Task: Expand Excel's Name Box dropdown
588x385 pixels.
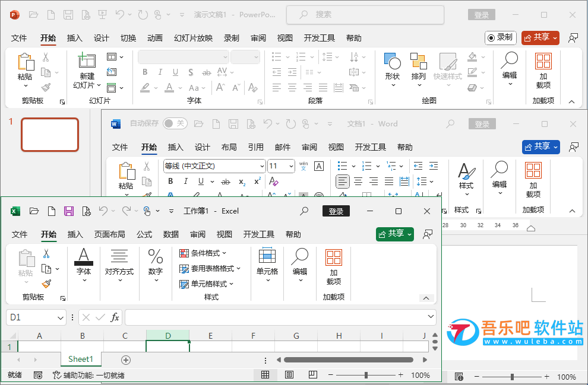Action: 61,317
